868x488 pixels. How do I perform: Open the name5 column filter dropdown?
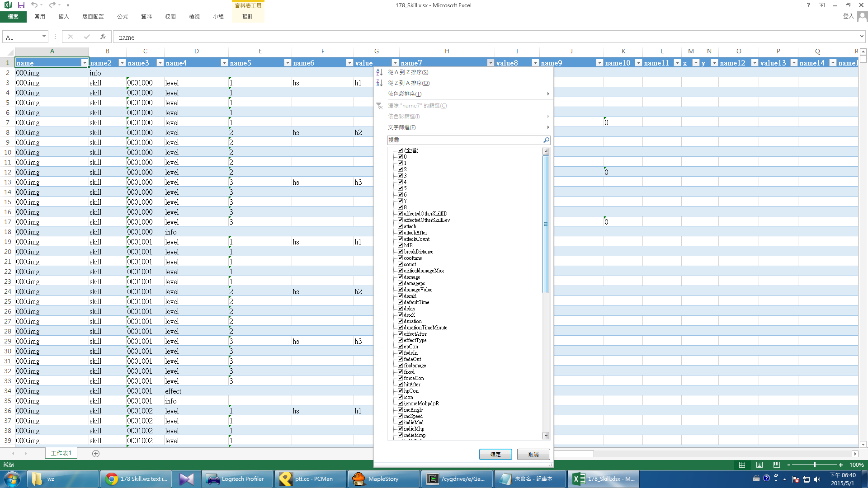coord(288,63)
